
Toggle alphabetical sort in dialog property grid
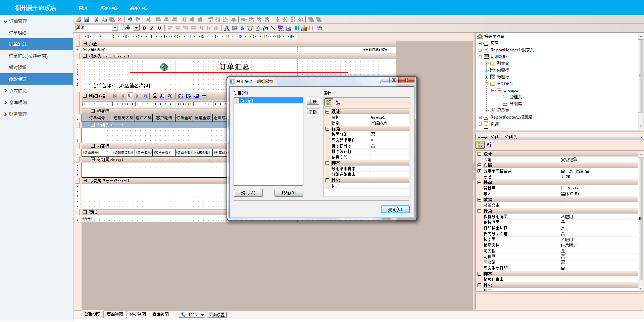338,102
